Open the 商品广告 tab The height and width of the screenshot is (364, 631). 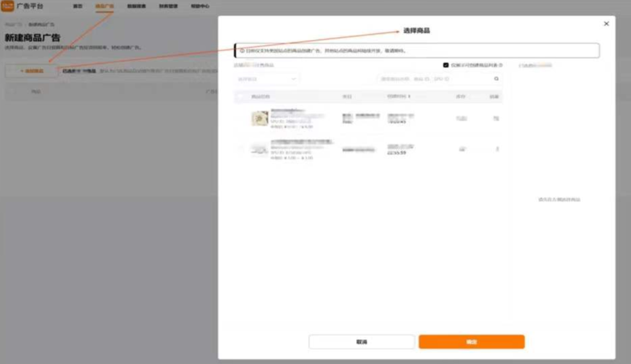[104, 6]
